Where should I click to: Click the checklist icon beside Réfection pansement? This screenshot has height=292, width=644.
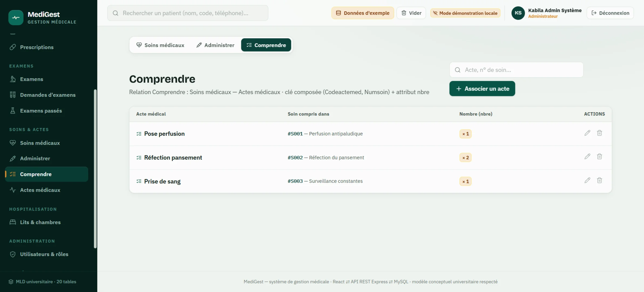pyautogui.click(x=139, y=158)
